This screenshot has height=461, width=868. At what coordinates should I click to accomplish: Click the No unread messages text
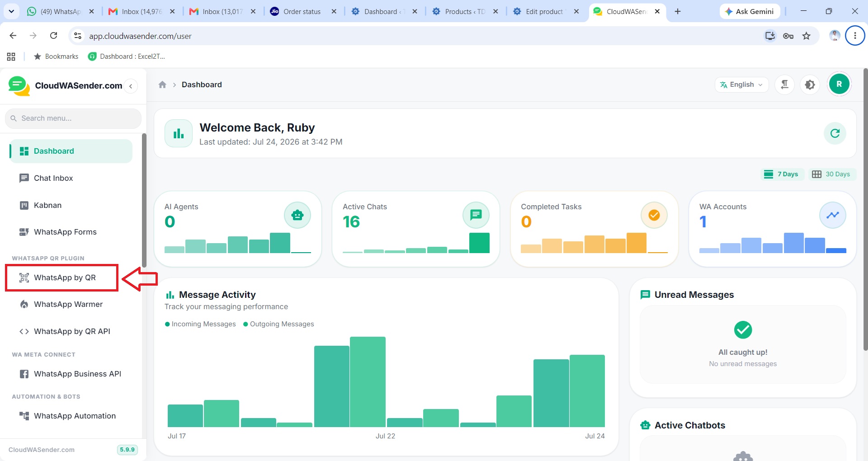[743, 364]
